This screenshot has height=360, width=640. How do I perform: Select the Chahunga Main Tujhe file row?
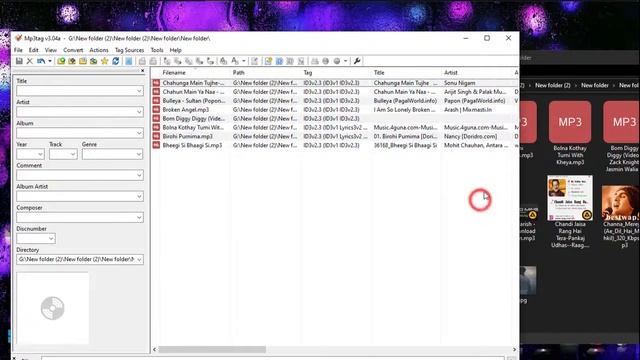tap(335, 83)
